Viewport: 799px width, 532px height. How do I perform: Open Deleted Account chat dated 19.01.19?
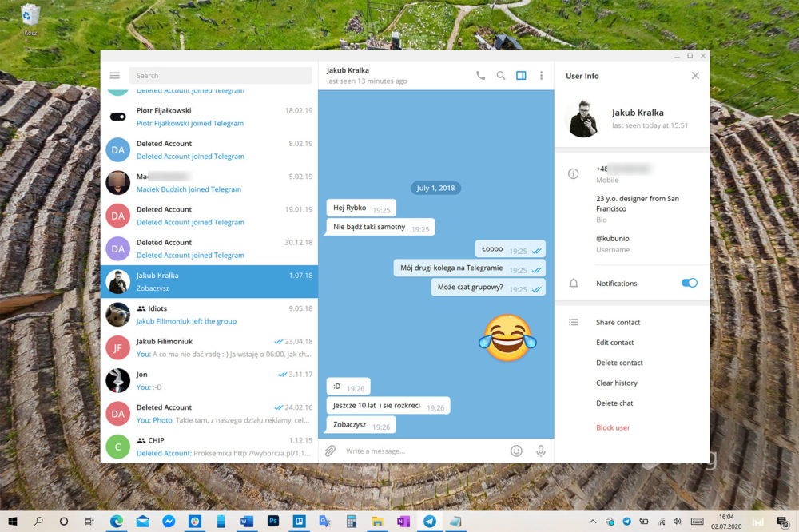pyautogui.click(x=209, y=216)
